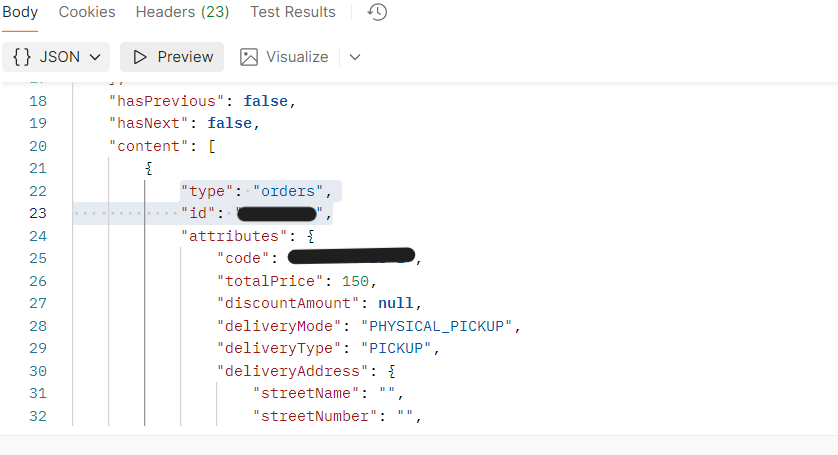The width and height of the screenshot is (838, 455).
Task: Click the Preview play icon
Action: point(140,57)
